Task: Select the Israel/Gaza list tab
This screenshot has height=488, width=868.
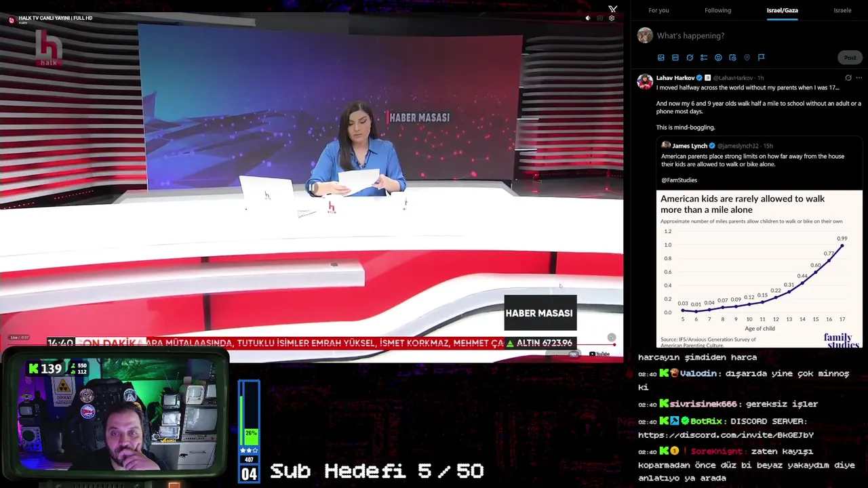Action: tap(782, 10)
